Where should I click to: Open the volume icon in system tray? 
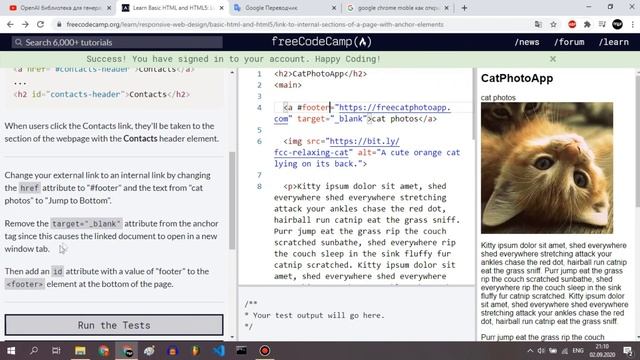(541, 351)
